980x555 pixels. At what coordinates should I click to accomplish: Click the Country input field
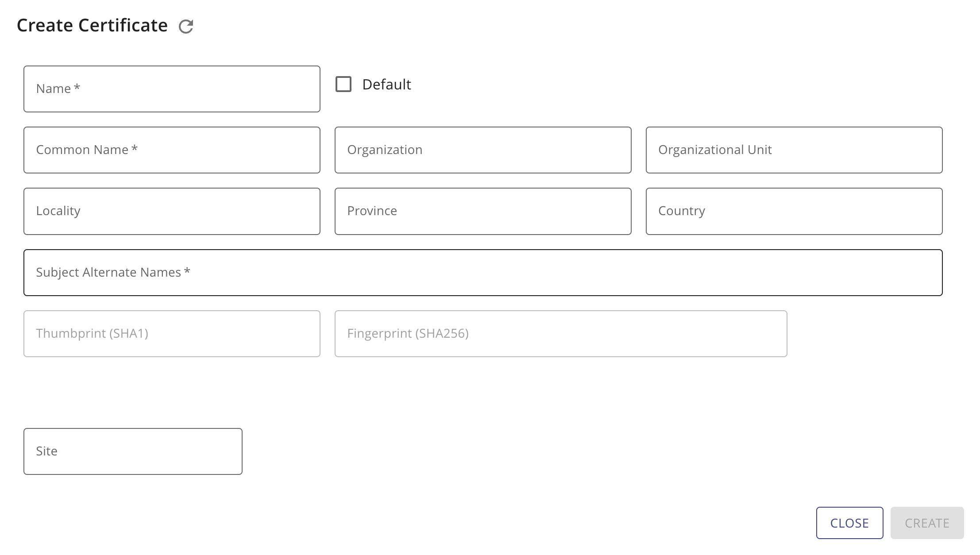794,211
